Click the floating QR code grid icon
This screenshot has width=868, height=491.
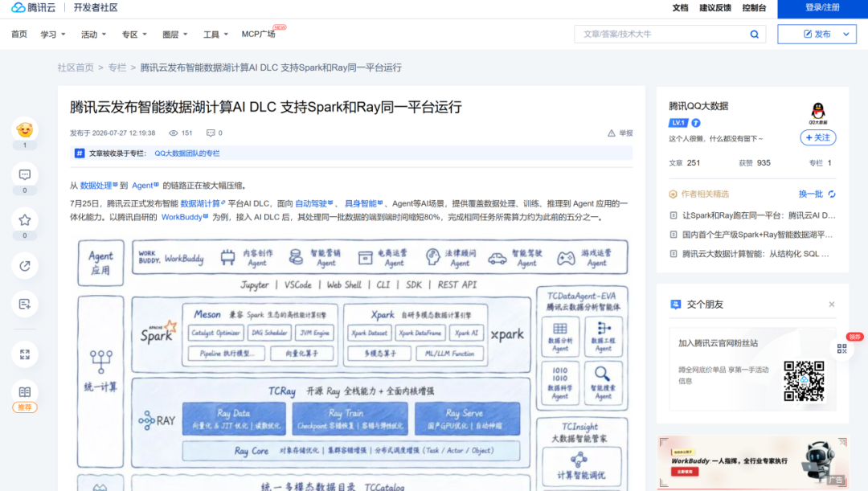[x=842, y=349]
